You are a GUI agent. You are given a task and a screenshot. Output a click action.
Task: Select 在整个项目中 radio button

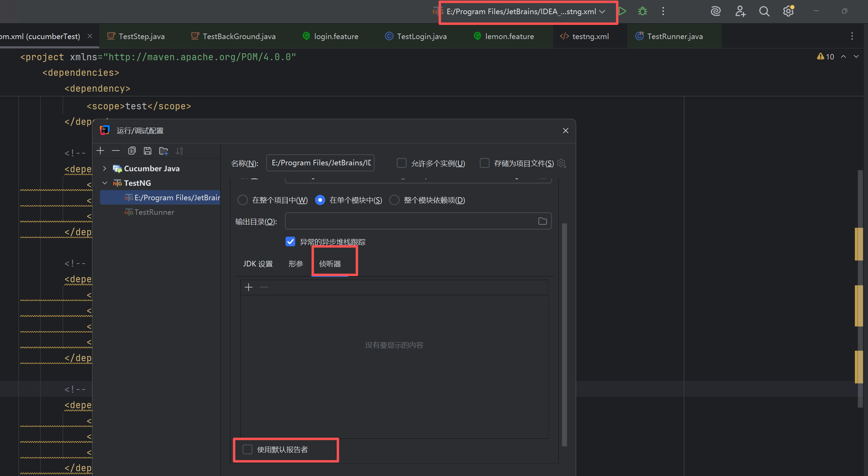coord(243,200)
